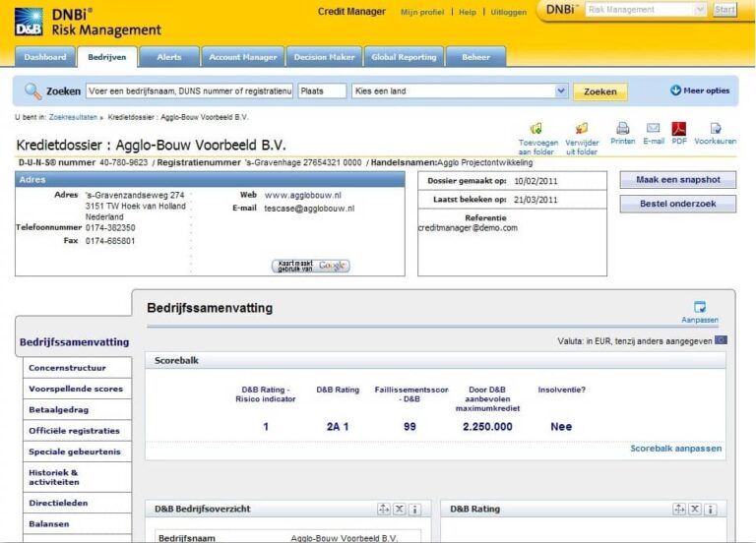Viewport: 756px width, 543px height.
Task: Click the Toevoegen aan folder icon
Action: [x=536, y=129]
